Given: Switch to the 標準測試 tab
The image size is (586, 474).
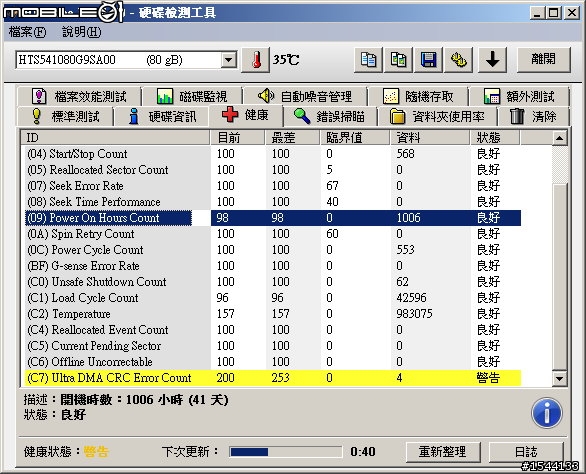Looking at the screenshot, I should coord(65,117).
